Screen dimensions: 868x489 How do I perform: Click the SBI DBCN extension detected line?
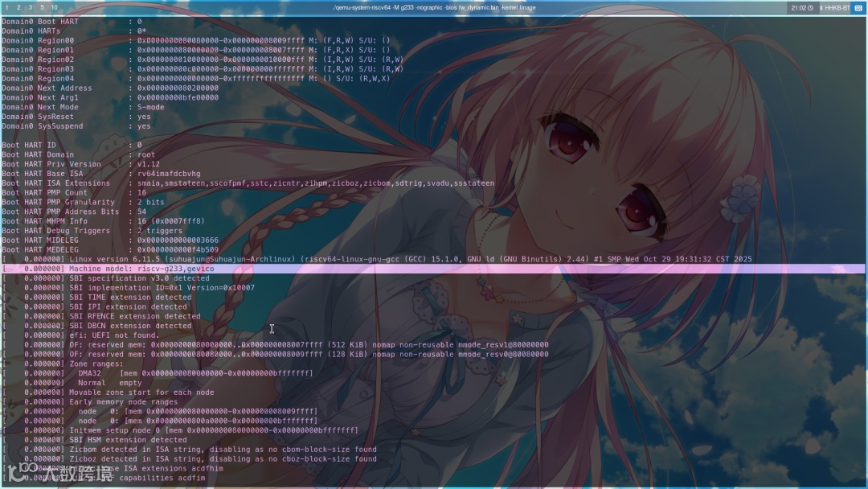97,326
